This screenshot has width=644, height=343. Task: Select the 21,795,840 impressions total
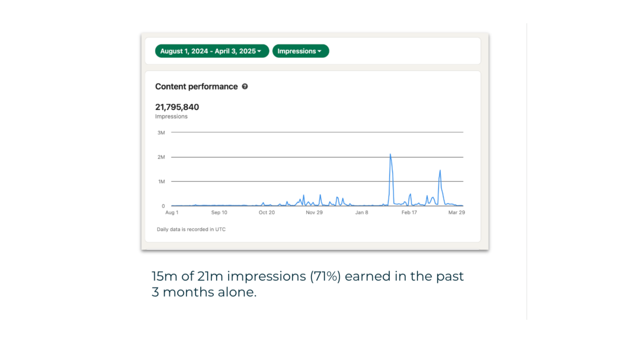click(177, 107)
